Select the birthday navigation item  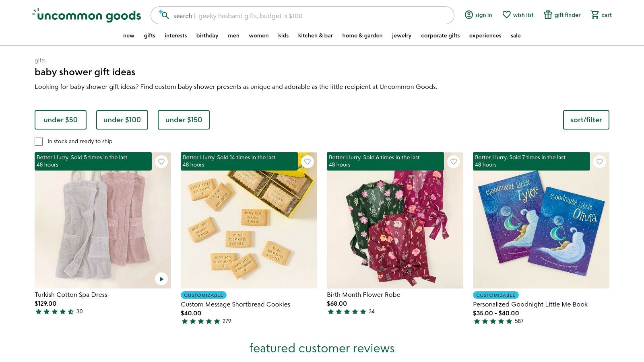point(207,35)
